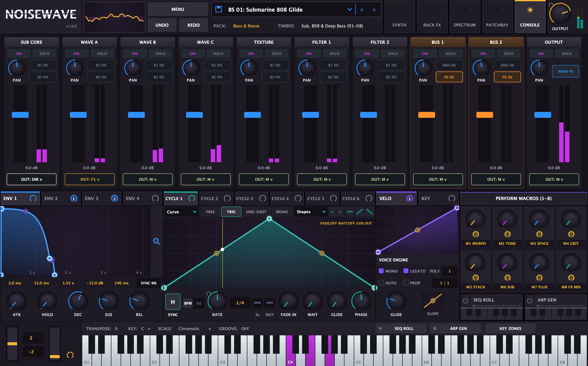588x366 pixels.
Task: Open the preset name dropdown
Action: pyautogui.click(x=350, y=10)
